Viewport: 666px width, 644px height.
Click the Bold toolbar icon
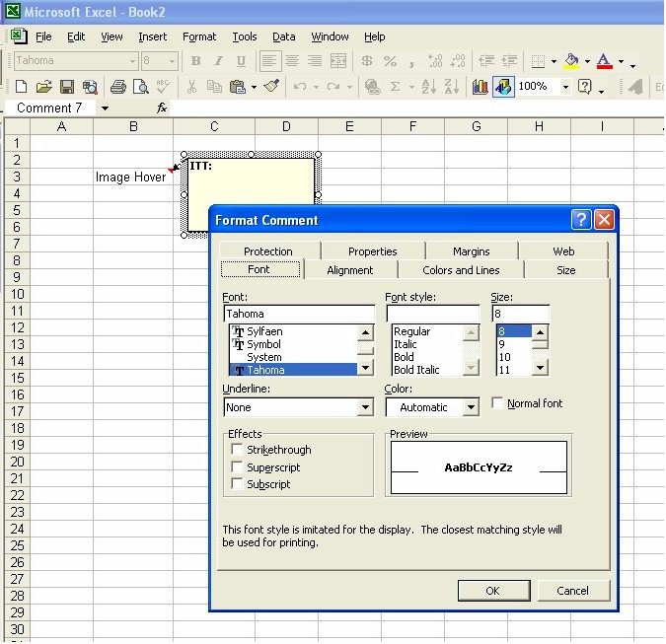[195, 61]
